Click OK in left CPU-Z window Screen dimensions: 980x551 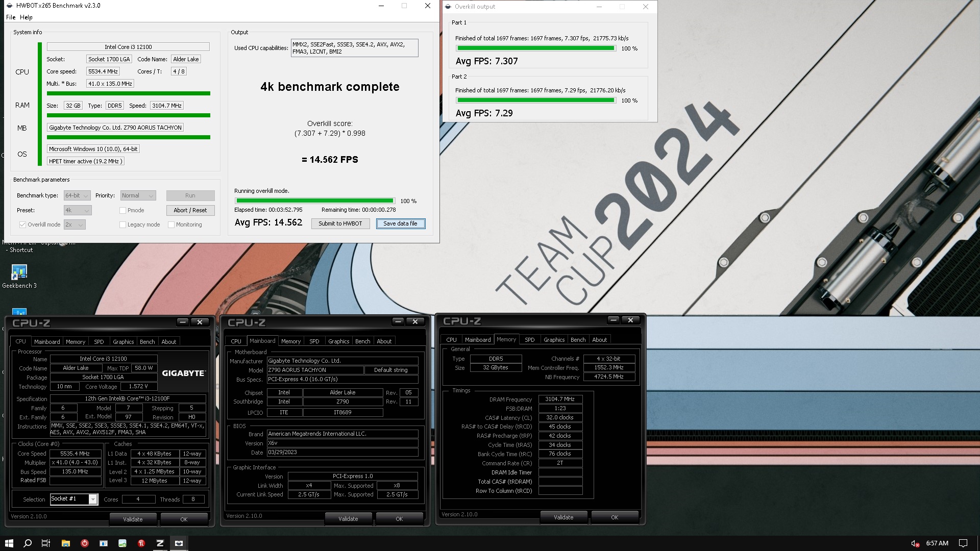click(184, 519)
